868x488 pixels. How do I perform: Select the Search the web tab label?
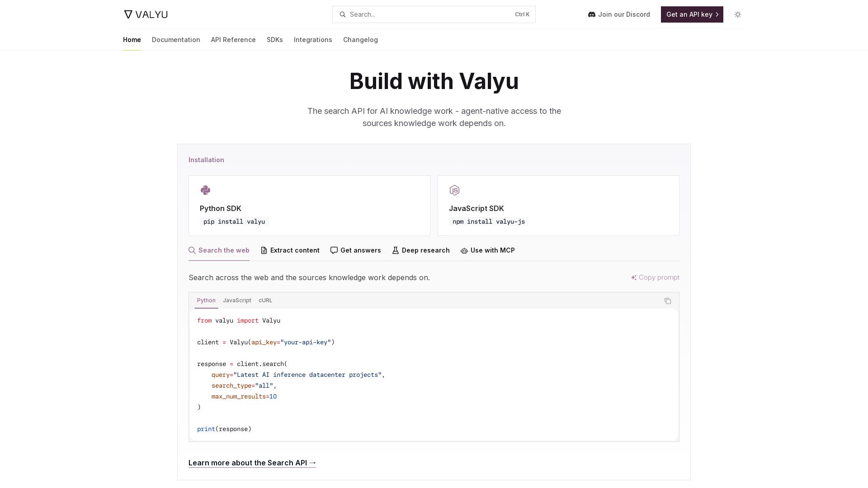224,250
